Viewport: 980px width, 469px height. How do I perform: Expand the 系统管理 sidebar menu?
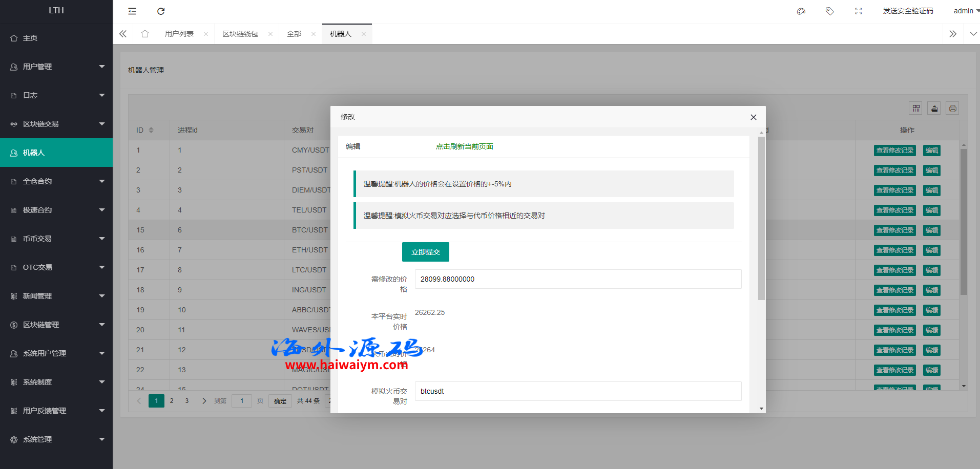click(56, 439)
